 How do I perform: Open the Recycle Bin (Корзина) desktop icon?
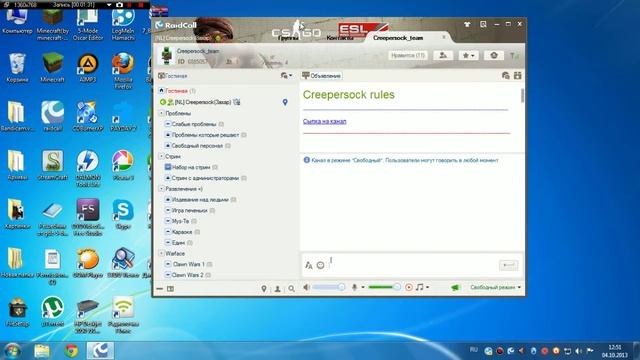(x=17, y=68)
